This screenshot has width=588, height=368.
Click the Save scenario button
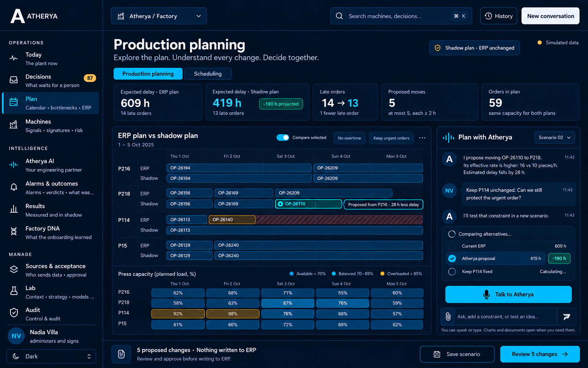[x=457, y=354]
